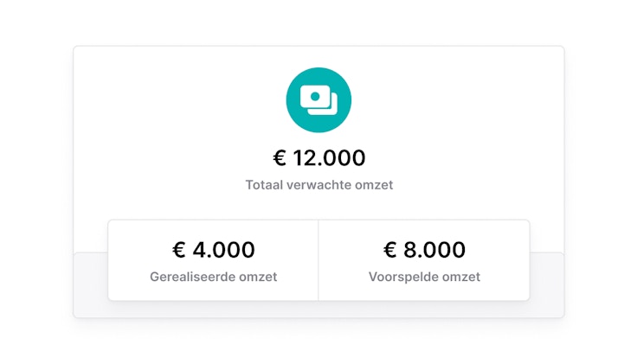637x364 pixels.
Task: Click the euro sign before 12.000
Action: [x=280, y=158]
